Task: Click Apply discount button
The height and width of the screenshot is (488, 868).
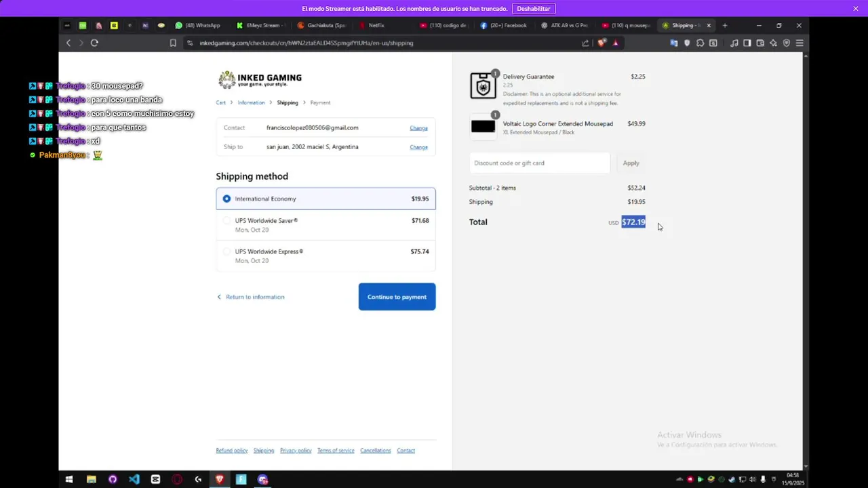Action: [x=631, y=163]
